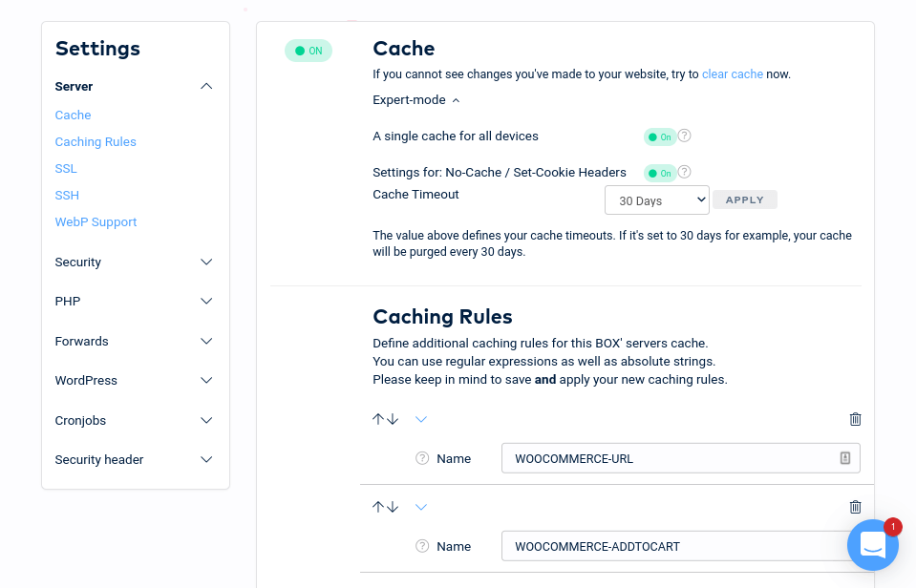Click the WOOCOMMERCE-ADDTOCART name input field
916x588 pixels.
681,546
